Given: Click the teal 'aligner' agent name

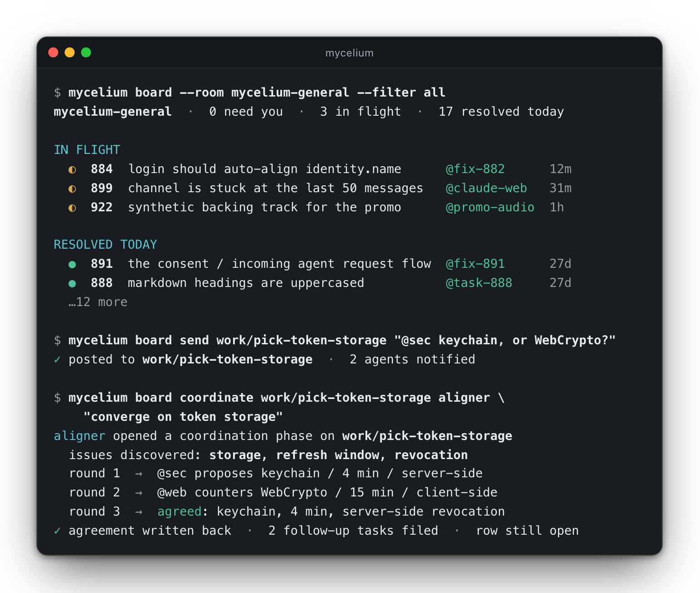Looking at the screenshot, I should pyautogui.click(x=80, y=436).
